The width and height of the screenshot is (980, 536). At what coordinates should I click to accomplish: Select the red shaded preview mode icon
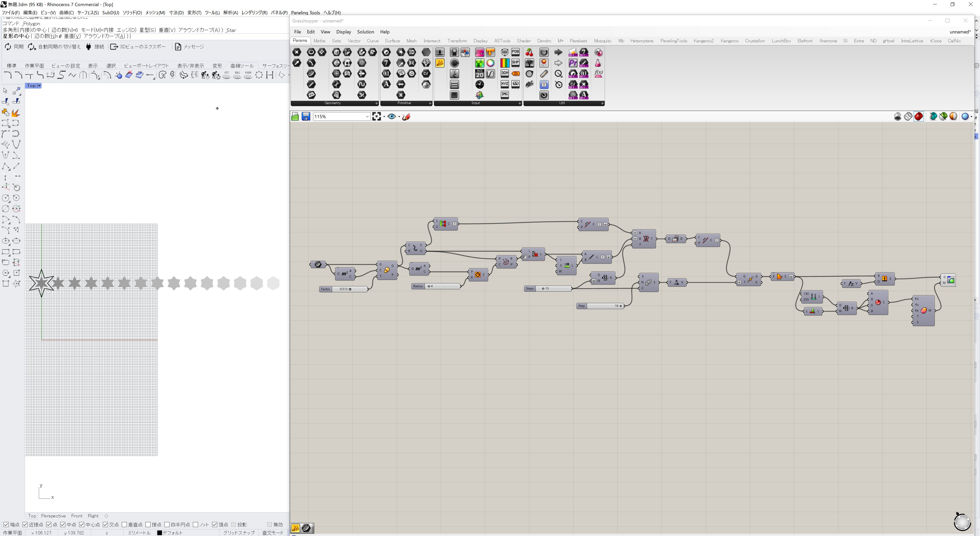coord(918,116)
